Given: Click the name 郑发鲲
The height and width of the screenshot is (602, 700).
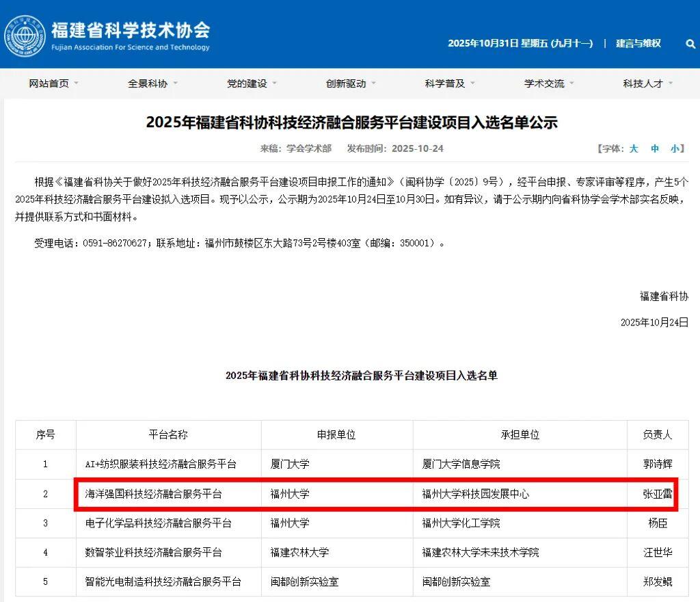Looking at the screenshot, I should (x=658, y=582).
